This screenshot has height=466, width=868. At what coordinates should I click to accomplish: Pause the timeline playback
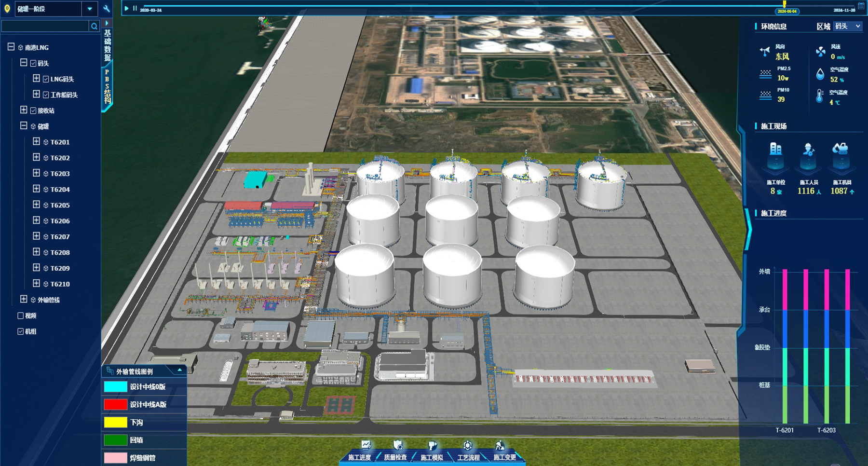tap(135, 9)
